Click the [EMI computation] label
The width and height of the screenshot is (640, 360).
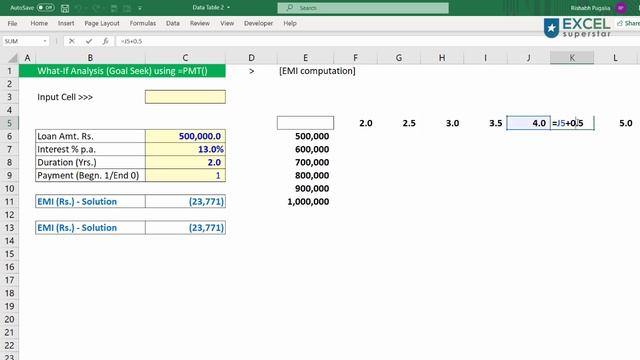317,71
